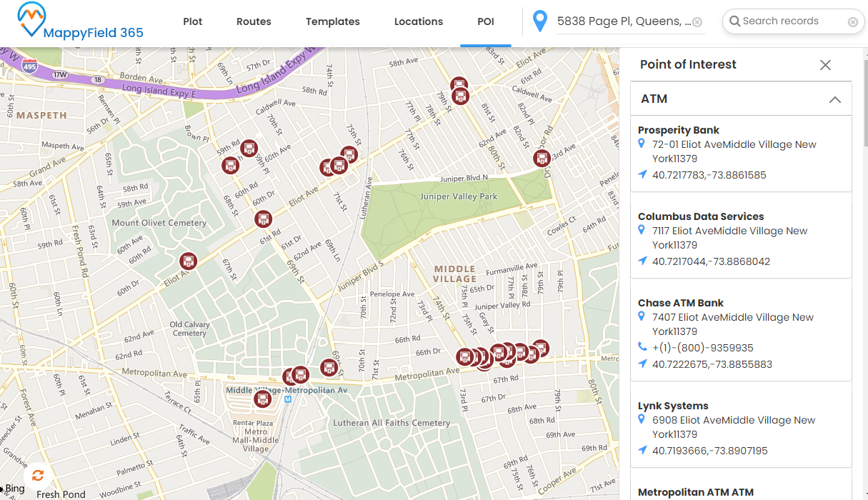This screenshot has width=868, height=500.
Task: Click address 6908 Eliot Ave
Action: 734,427
